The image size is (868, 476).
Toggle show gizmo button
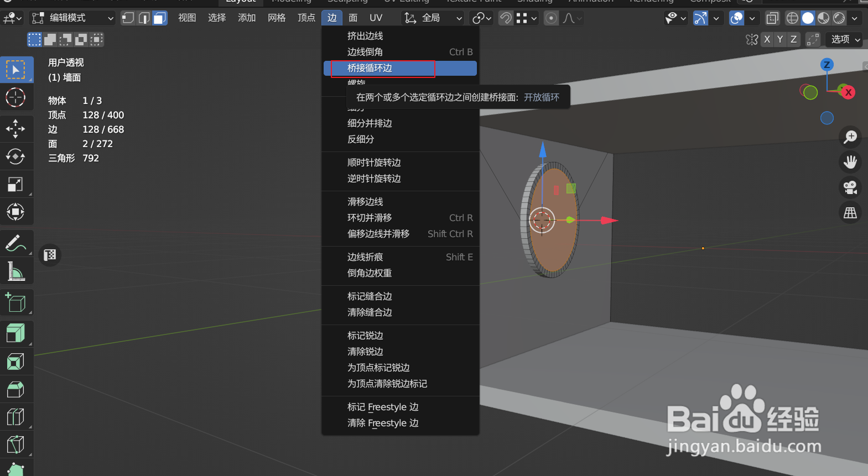point(701,18)
